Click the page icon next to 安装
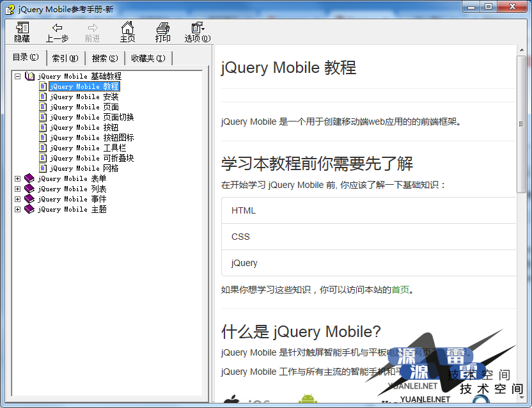This screenshot has height=408, width=532. click(43, 97)
